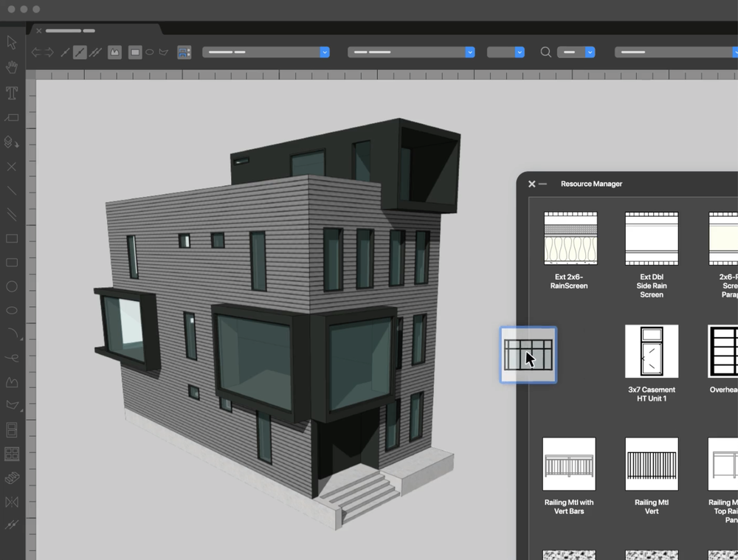Screen dimensions: 738x560
Task: Select the Text tool
Action: [x=11, y=91]
